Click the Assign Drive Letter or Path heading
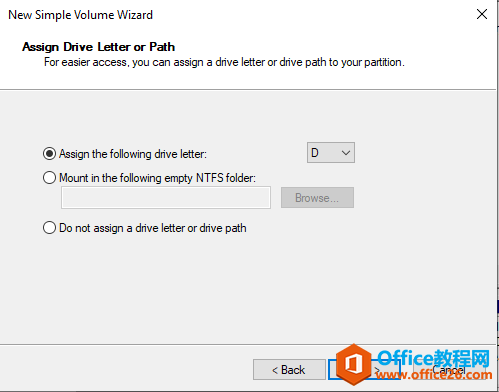Viewport: 499px width, 392px height. (x=98, y=47)
